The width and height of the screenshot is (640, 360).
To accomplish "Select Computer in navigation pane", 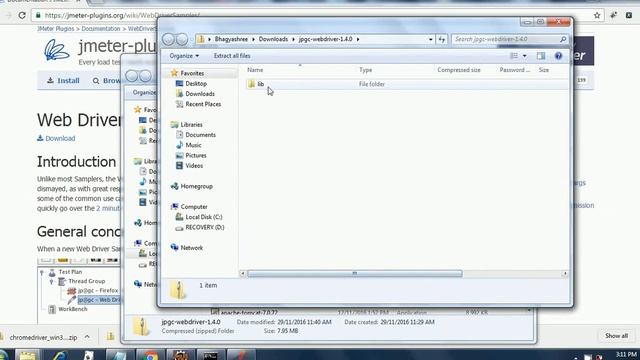I will coord(194,207).
